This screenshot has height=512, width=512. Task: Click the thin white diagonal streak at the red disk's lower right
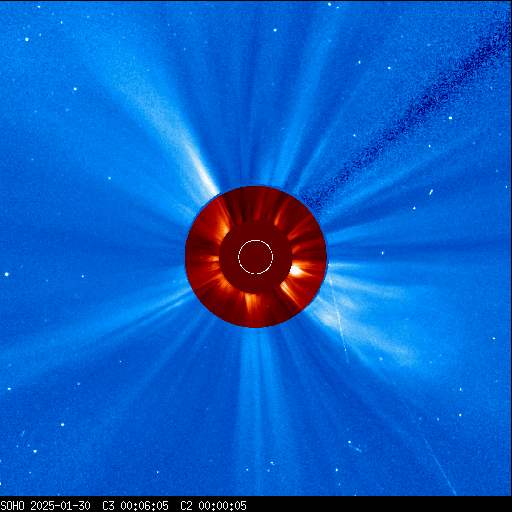[x=338, y=320]
